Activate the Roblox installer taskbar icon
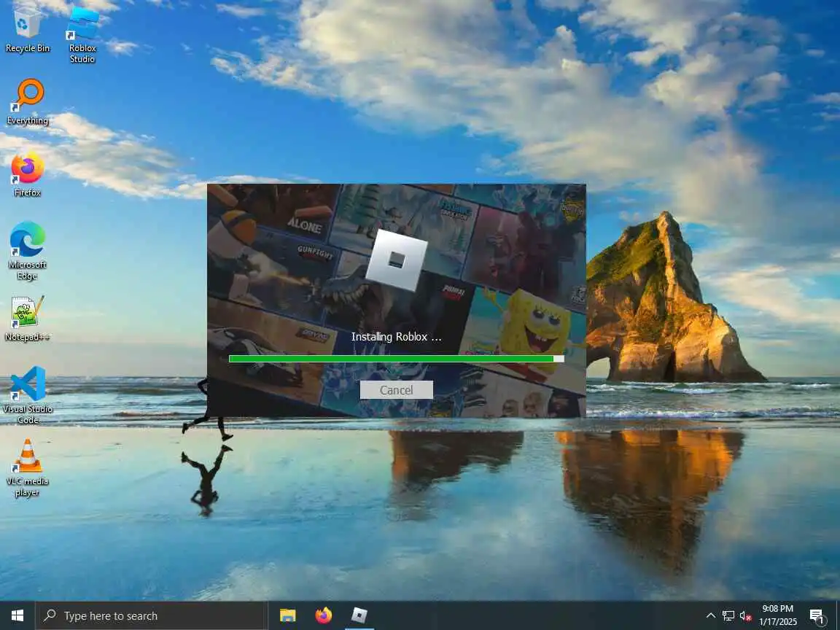 [x=359, y=615]
